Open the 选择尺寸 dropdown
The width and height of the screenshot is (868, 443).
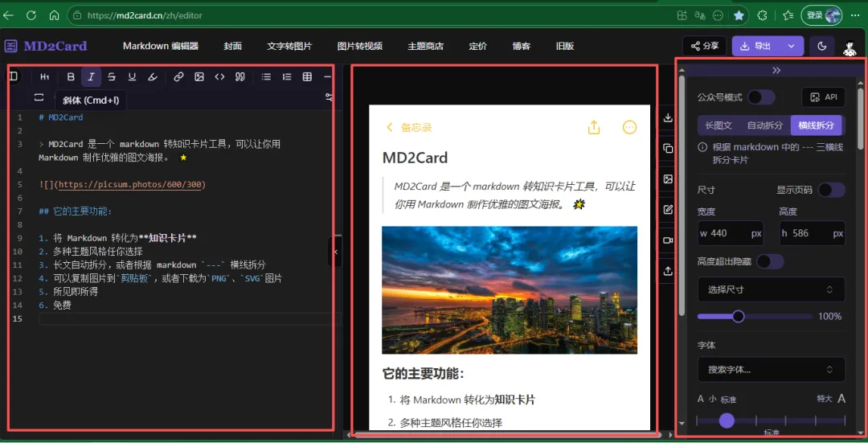771,289
